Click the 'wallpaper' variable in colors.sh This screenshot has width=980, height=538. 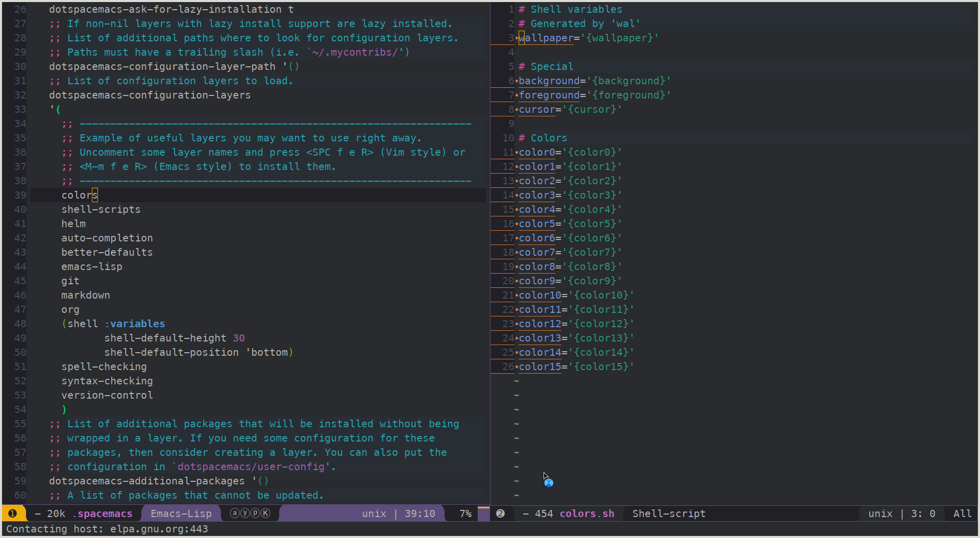click(546, 38)
